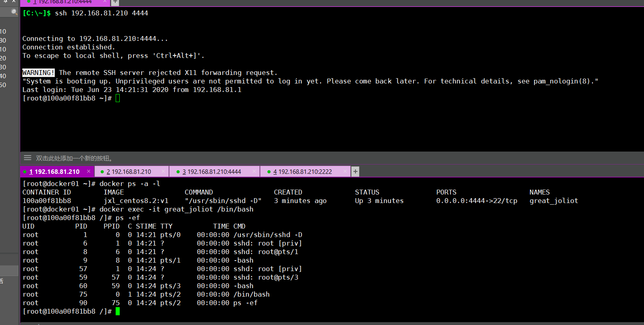Click the 'Up 3 minutes' status value
The width and height of the screenshot is (644, 325).
coord(379,201)
